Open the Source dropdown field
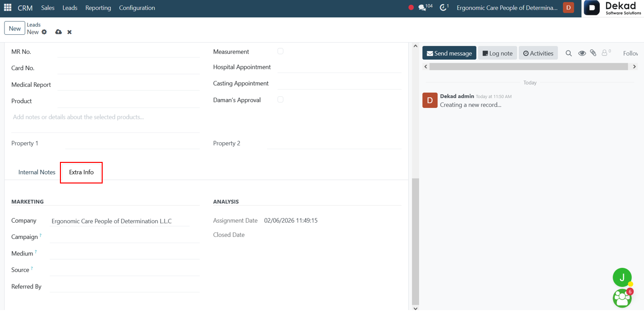 (x=125, y=270)
